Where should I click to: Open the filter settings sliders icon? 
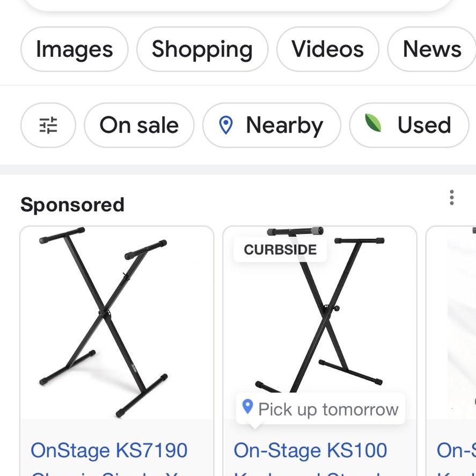tap(48, 125)
